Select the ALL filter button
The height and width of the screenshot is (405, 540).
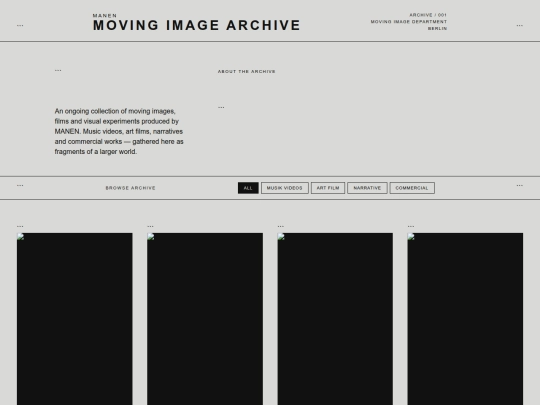tap(248, 188)
